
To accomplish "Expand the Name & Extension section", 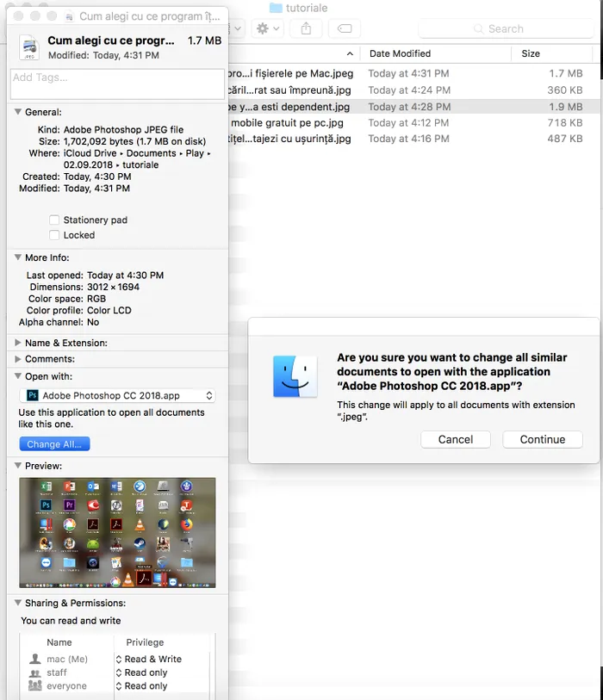I will 18,343.
